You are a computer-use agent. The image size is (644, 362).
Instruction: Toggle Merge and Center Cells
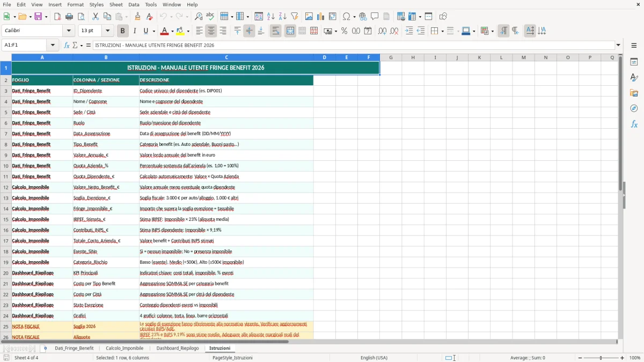point(290,31)
